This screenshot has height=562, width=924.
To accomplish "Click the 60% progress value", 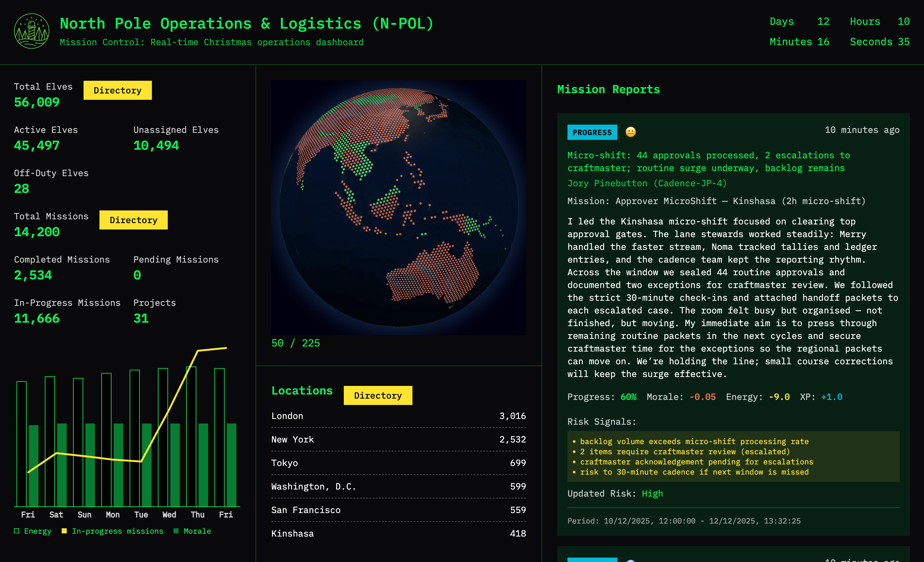I will tap(628, 397).
